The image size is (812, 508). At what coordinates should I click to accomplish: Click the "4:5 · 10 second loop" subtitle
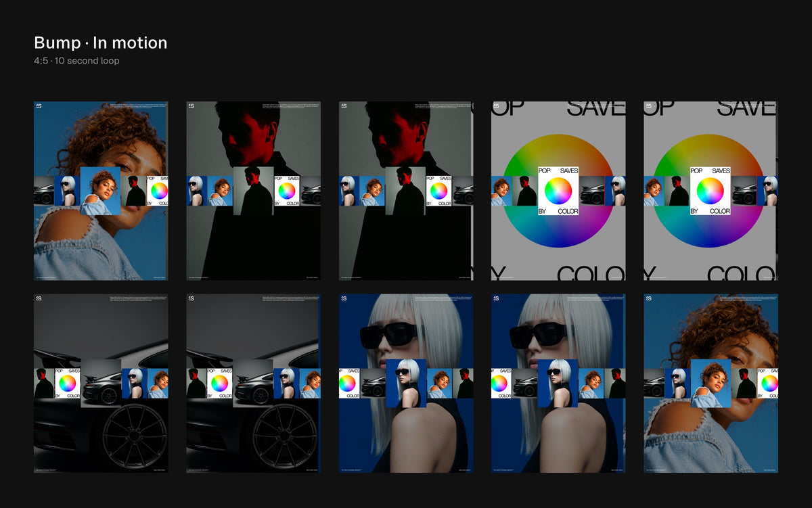pyautogui.click(x=76, y=61)
